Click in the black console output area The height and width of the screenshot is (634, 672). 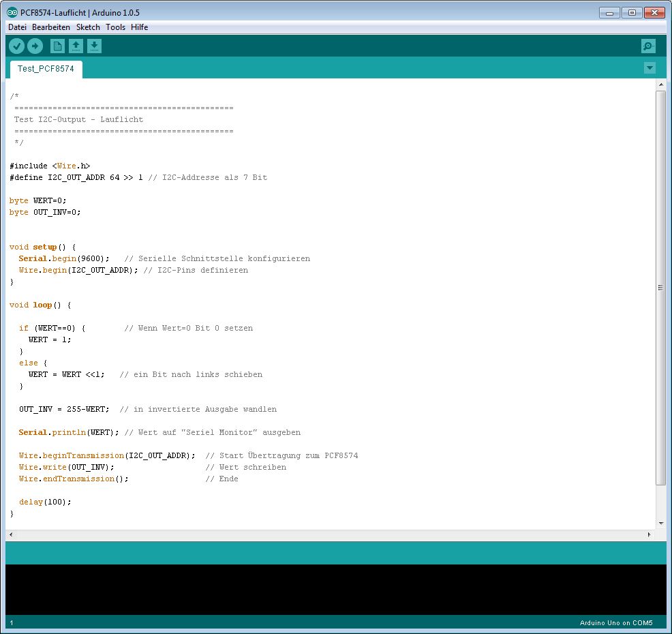pyautogui.click(x=335, y=589)
